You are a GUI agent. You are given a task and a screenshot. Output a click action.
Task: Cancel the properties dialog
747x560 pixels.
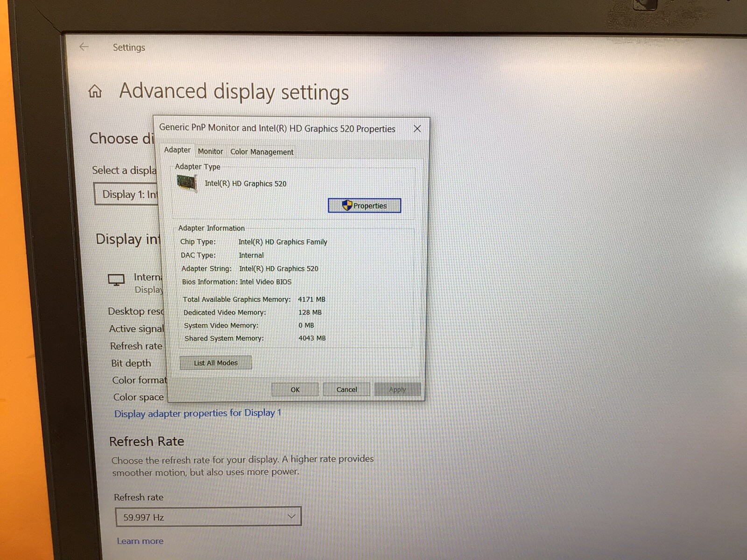tap(347, 389)
